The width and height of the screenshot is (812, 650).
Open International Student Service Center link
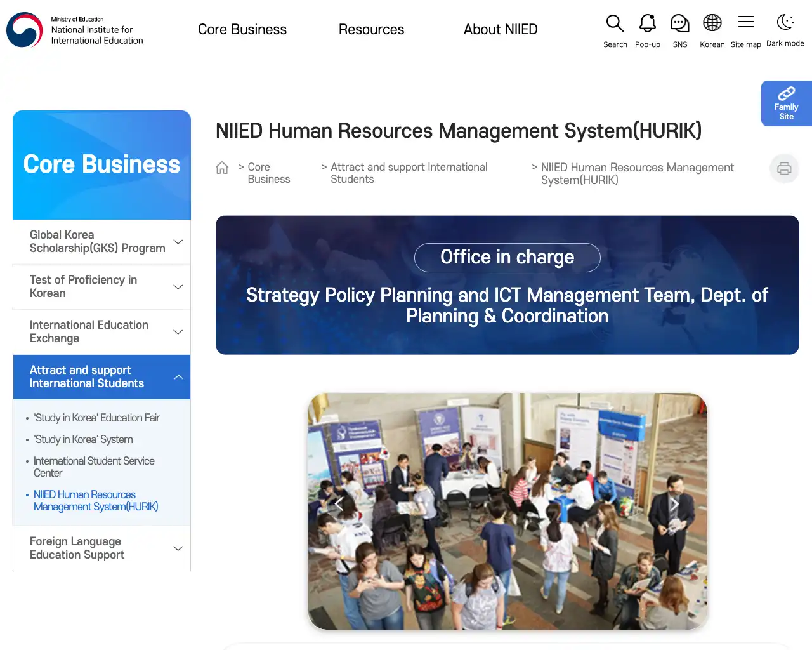(x=94, y=467)
